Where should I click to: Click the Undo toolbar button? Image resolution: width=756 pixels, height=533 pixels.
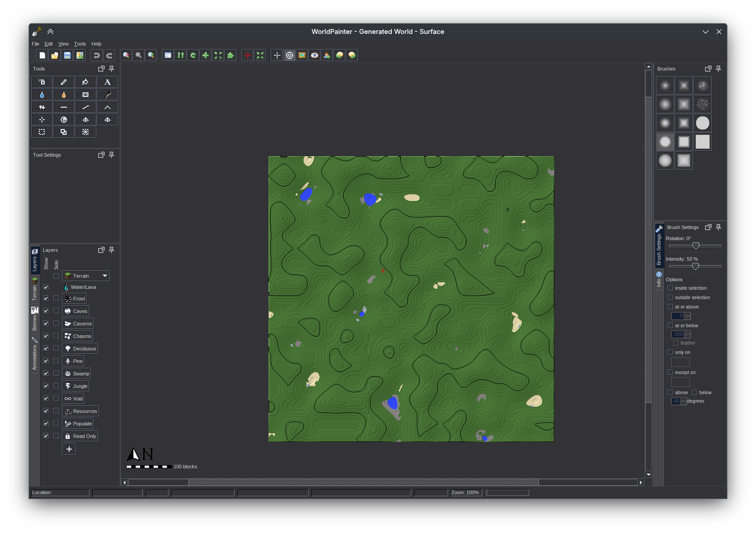point(96,55)
